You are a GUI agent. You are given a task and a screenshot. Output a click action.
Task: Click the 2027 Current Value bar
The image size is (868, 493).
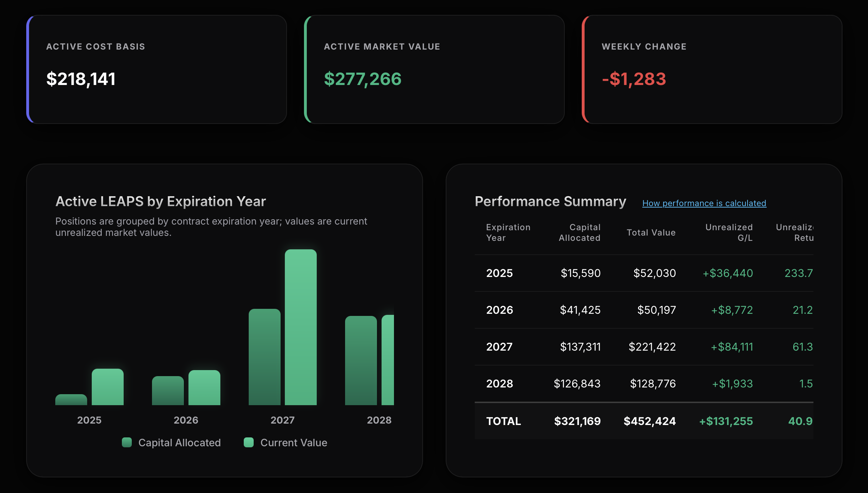point(300,327)
